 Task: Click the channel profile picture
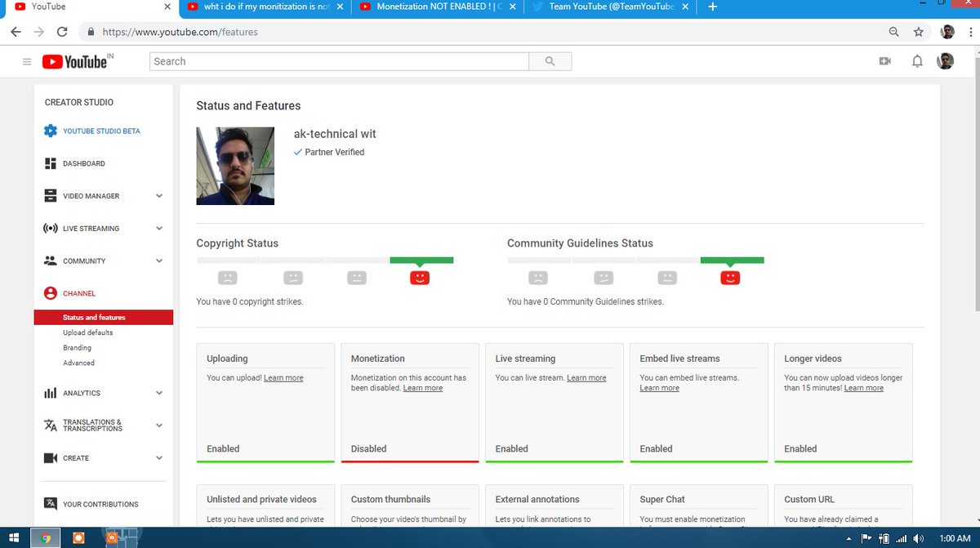pos(235,166)
